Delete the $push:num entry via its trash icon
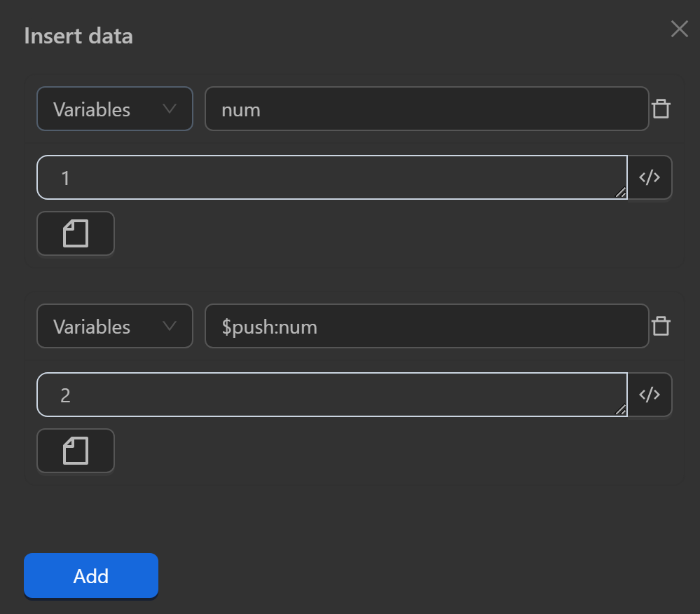The height and width of the screenshot is (614, 700). [661, 326]
